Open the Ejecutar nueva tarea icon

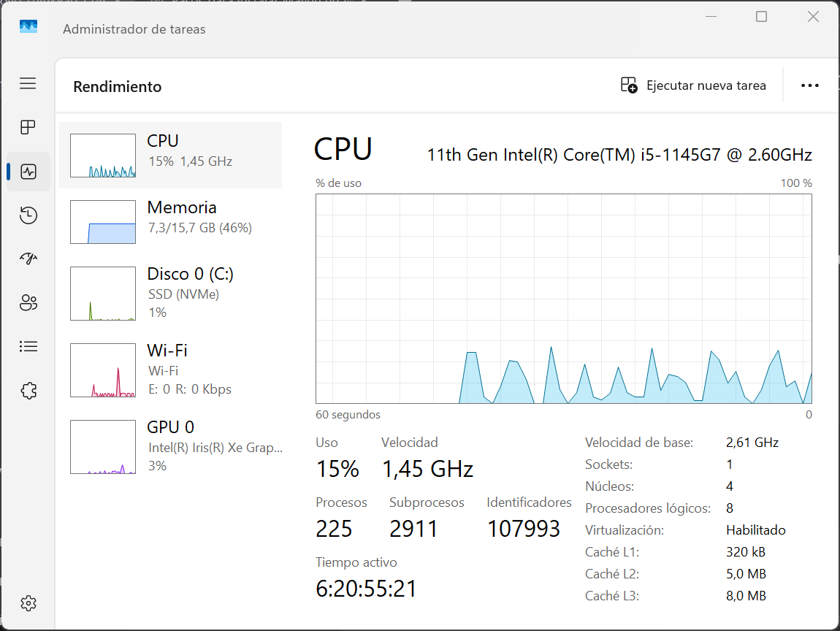(627, 85)
